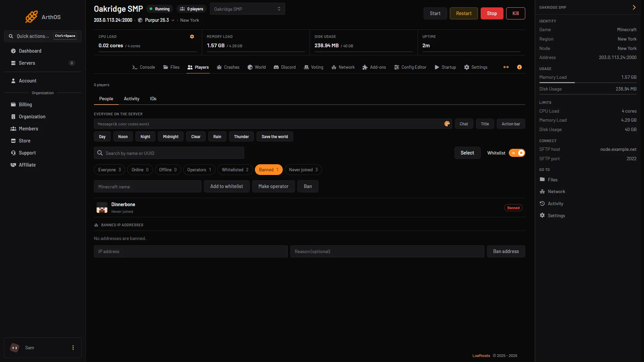Viewport: 644px width, 362px height.
Task: Click the CPU load gear settings icon
Action: point(192,37)
